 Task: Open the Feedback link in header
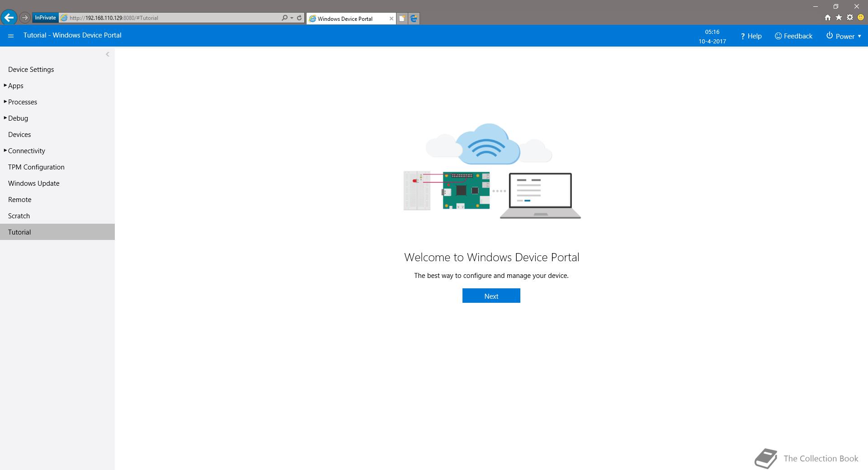[793, 36]
